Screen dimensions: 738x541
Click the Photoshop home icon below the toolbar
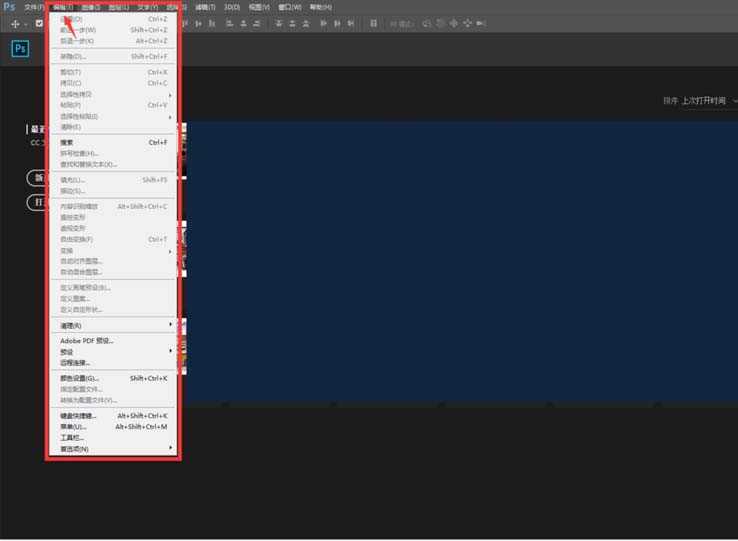(20, 48)
